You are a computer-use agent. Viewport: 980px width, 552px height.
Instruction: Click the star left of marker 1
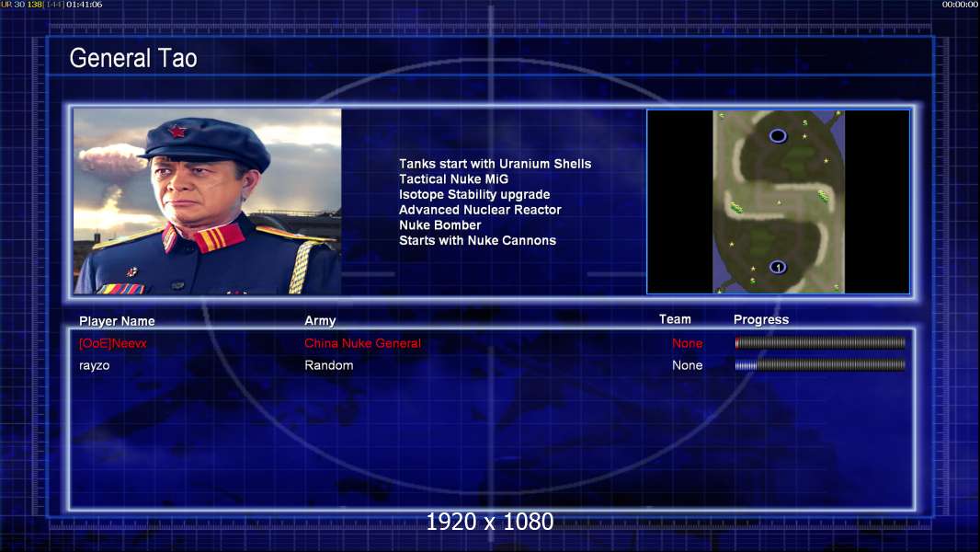click(x=753, y=269)
